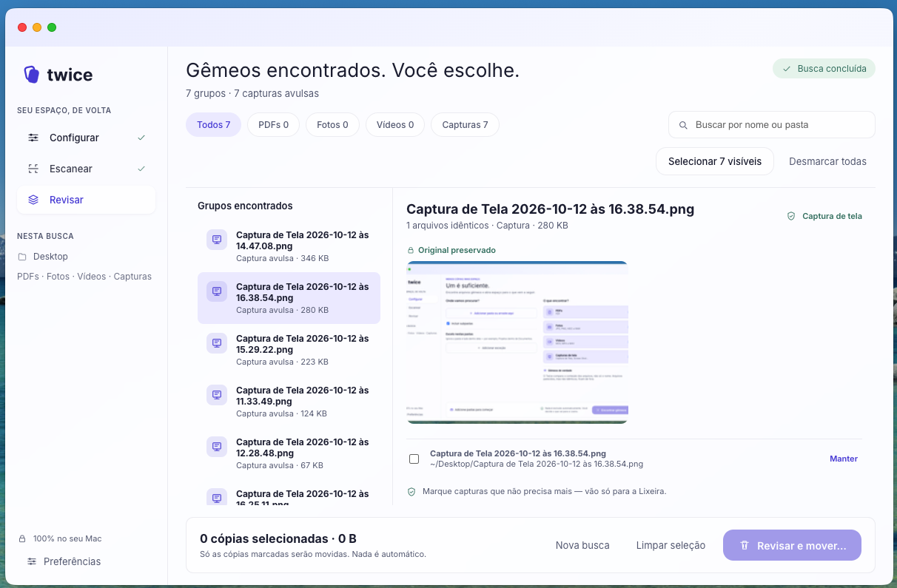
Task: Click screenshot icon for 15.29.22.png capture
Action: [x=217, y=343]
